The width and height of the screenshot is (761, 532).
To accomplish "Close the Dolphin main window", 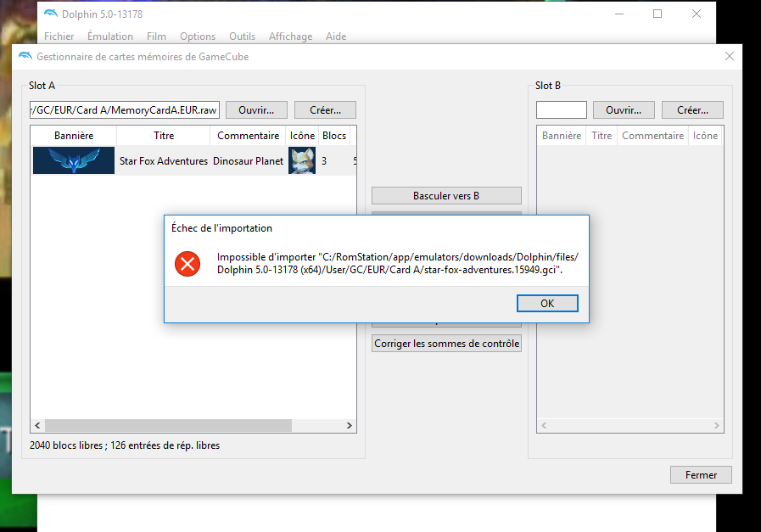I will pyautogui.click(x=696, y=14).
